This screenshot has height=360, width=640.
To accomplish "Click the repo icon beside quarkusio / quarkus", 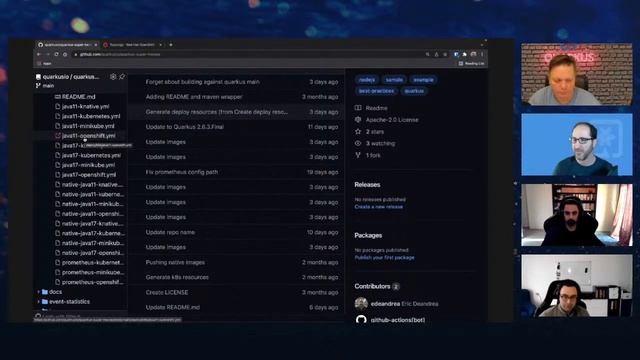I will pos(38,77).
